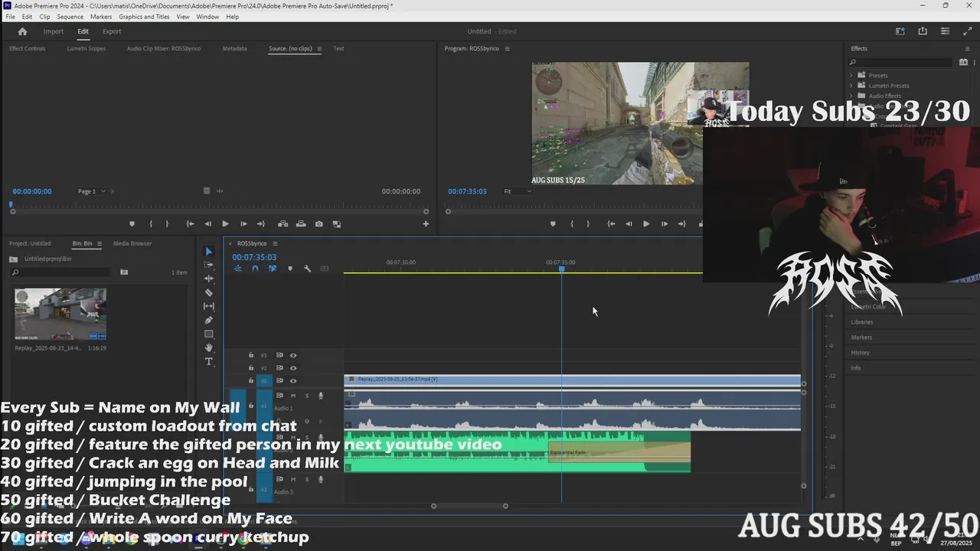Viewport: 980px width, 551px height.
Task: Click Overwrite button in Source monitor
Action: click(x=300, y=224)
